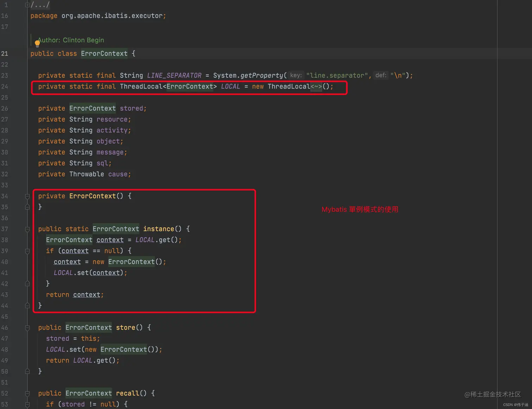Click LOCAL.get() call on line 38

157,240
